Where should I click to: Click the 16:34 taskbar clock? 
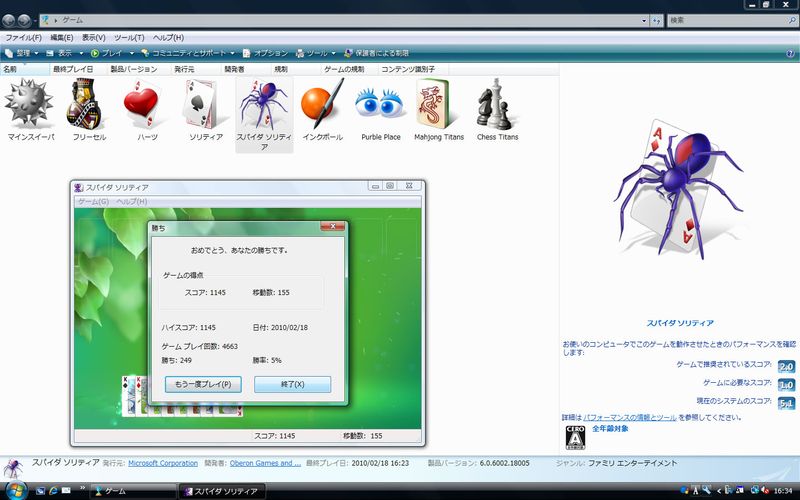[783, 491]
